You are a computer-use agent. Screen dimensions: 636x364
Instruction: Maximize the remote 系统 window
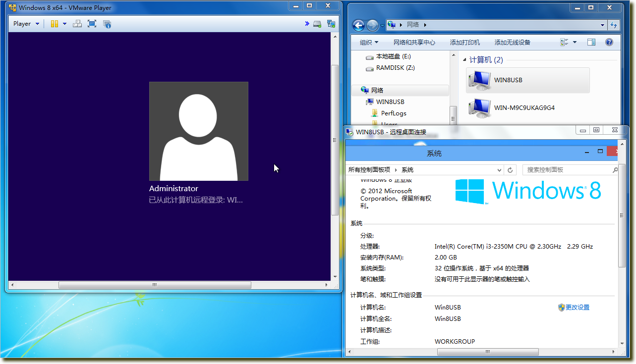point(600,152)
